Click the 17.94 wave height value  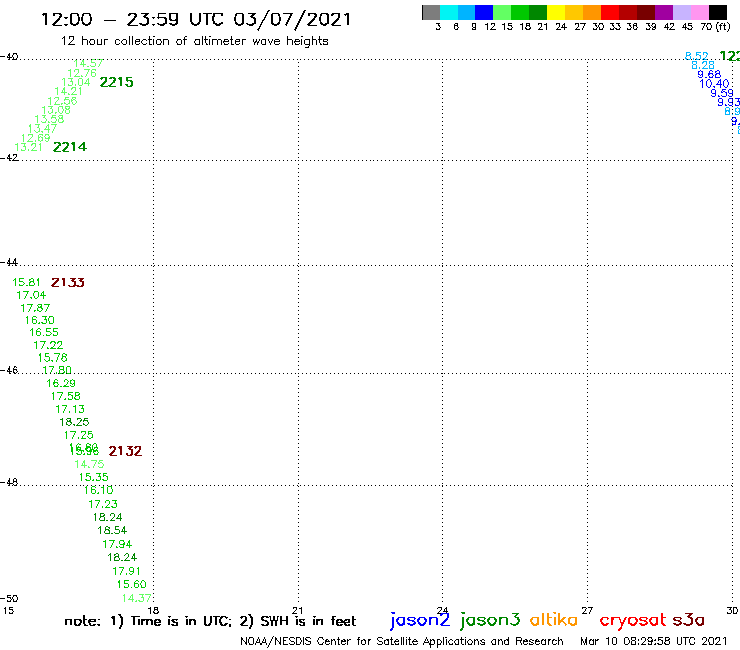pyautogui.click(x=117, y=544)
